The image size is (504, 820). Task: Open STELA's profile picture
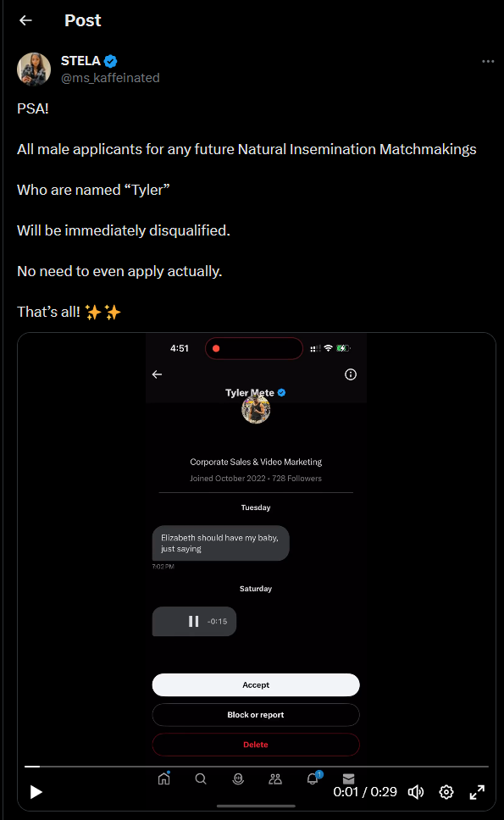(x=34, y=69)
